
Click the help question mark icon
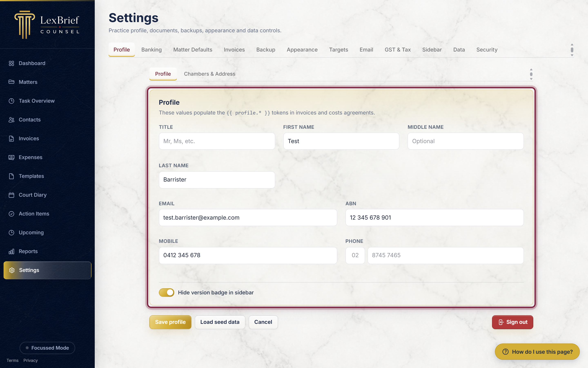(505, 352)
